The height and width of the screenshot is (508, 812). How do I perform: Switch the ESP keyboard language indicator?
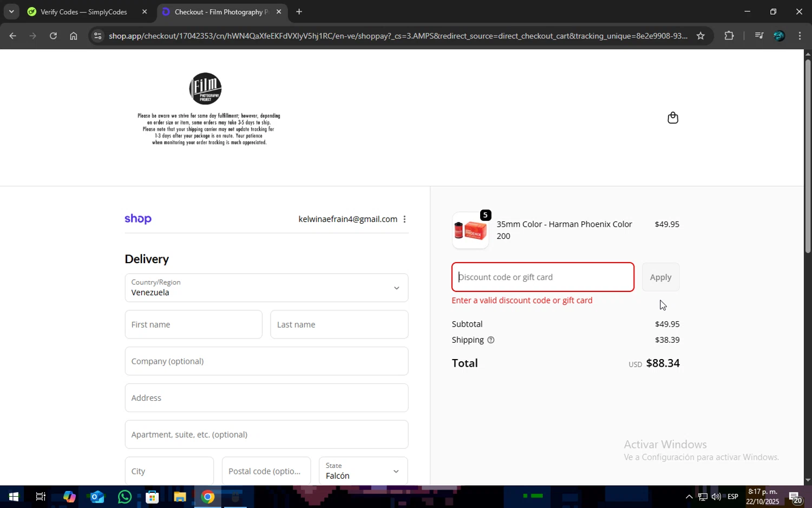[733, 497]
